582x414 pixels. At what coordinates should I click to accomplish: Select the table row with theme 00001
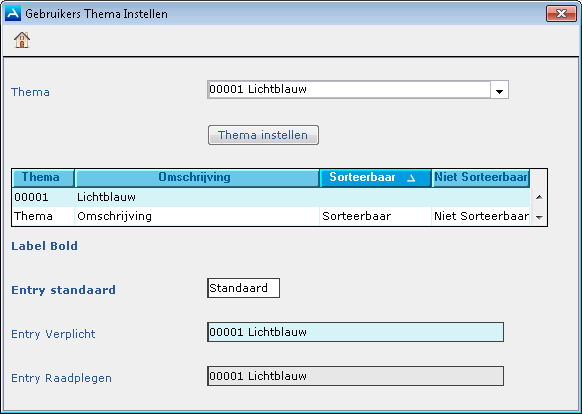pos(271,197)
